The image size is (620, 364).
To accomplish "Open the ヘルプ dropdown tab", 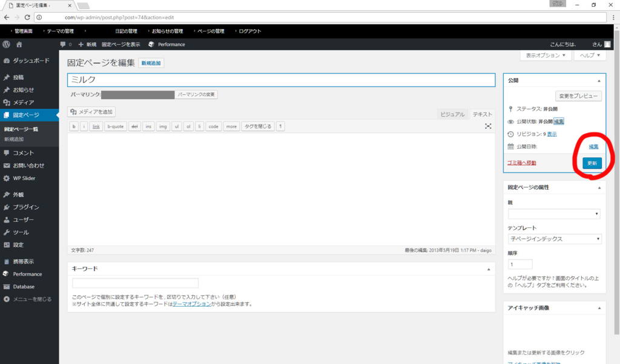I will click(590, 55).
